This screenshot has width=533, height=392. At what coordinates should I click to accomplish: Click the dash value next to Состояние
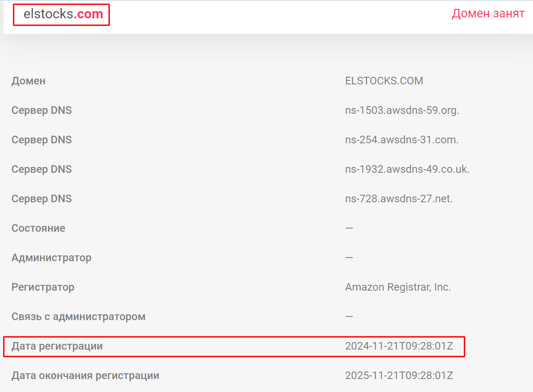(x=349, y=228)
